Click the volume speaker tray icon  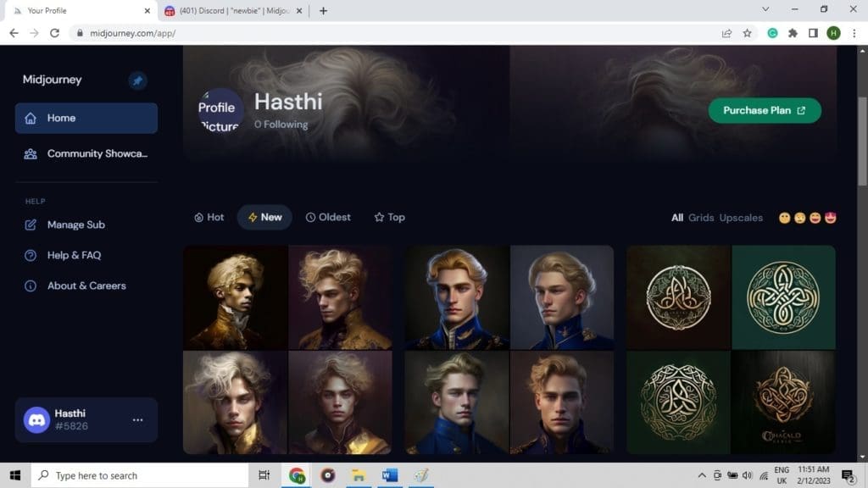(x=748, y=475)
